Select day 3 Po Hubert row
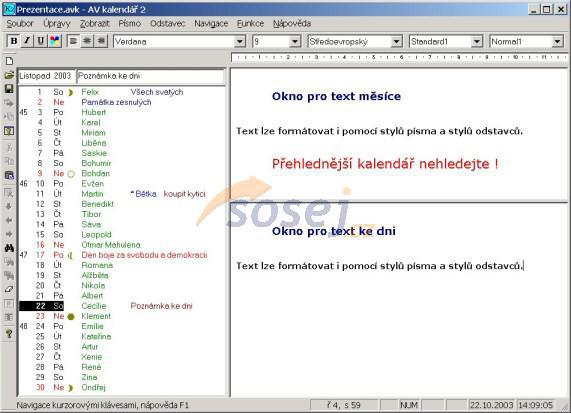The image size is (571, 413). point(122,113)
